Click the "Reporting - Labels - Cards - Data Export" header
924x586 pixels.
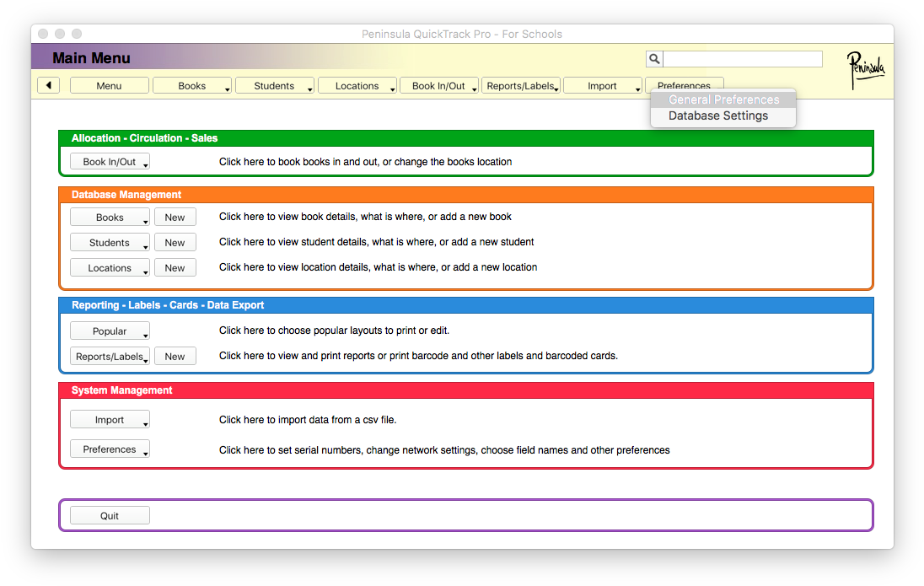pos(168,304)
